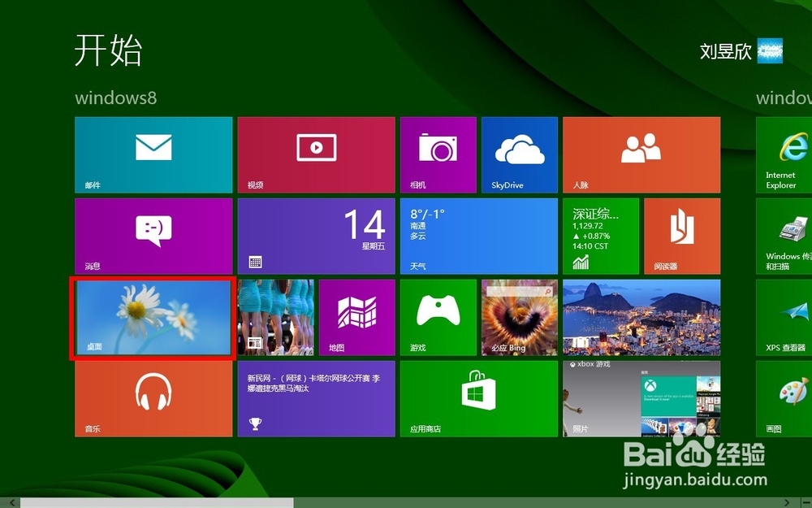Open the Messaging (消息) tile
This screenshot has height=508, width=812.
[153, 236]
